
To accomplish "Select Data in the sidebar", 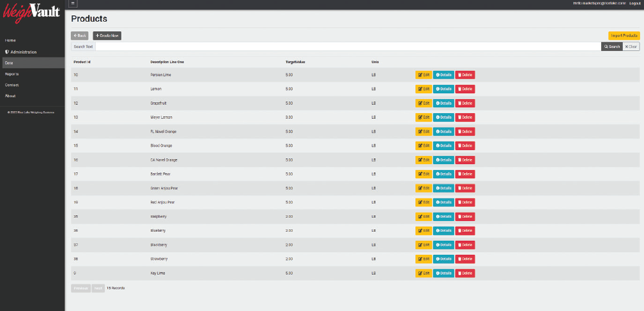I will 9,63.
